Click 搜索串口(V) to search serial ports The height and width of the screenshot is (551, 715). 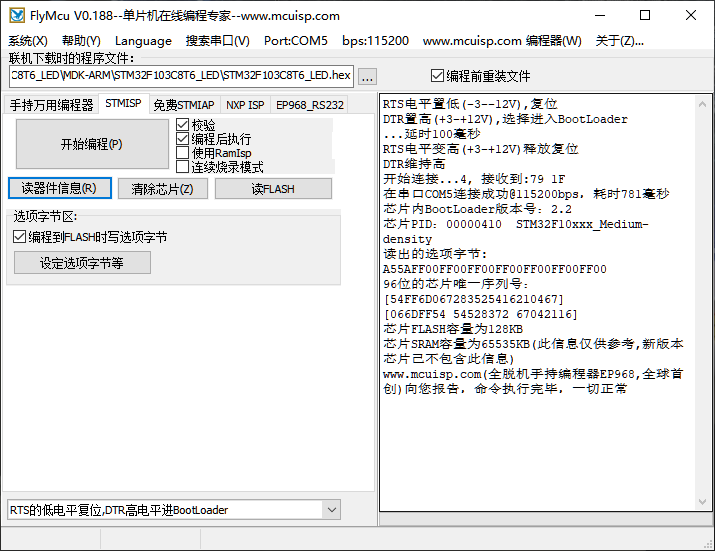tap(218, 41)
